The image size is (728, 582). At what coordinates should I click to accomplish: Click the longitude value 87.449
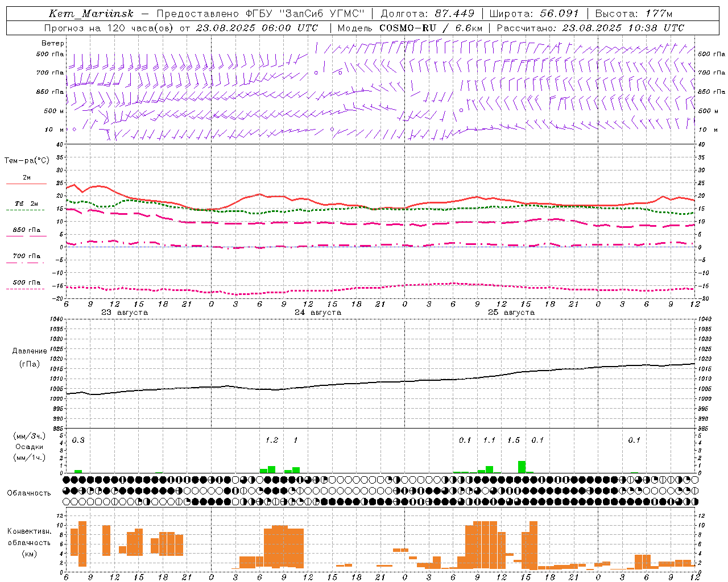[454, 14]
